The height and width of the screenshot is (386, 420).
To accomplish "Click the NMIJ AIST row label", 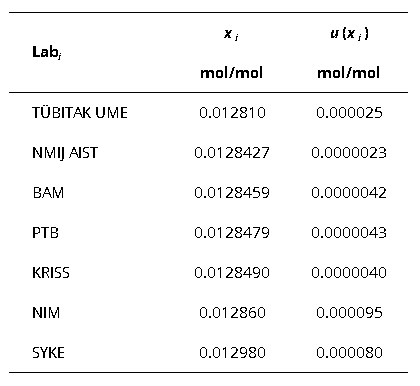I will [65, 153].
